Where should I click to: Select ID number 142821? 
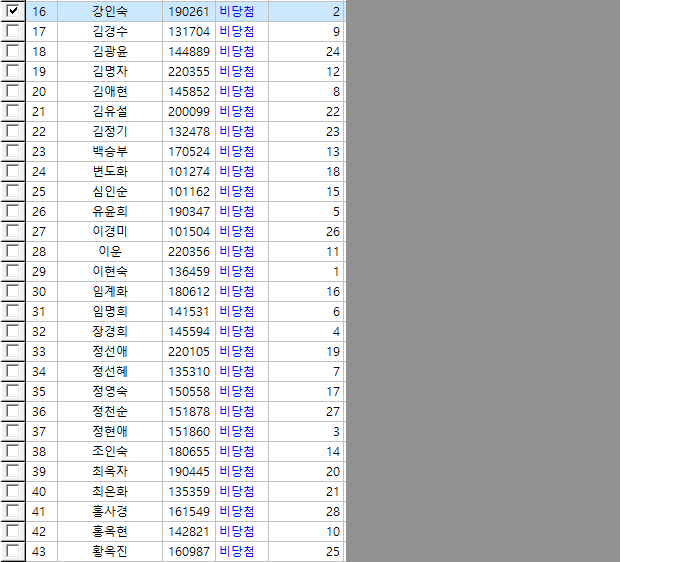(x=189, y=532)
